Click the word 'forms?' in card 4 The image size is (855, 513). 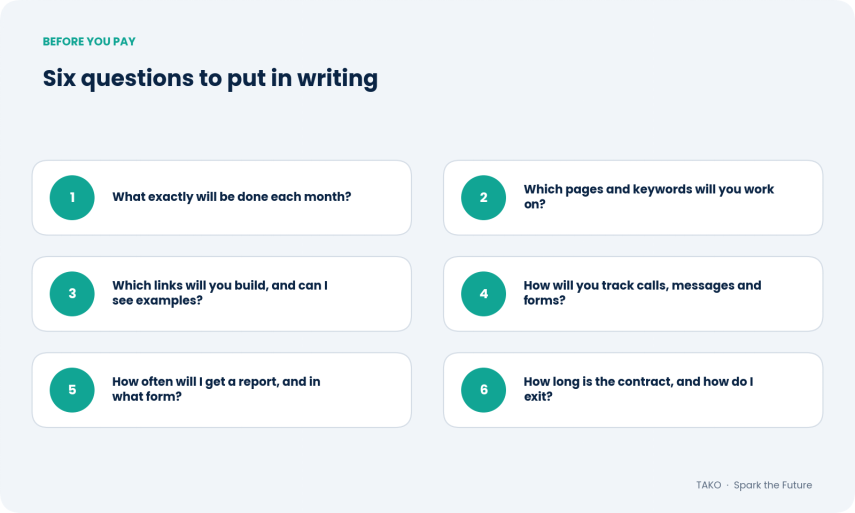(x=544, y=300)
